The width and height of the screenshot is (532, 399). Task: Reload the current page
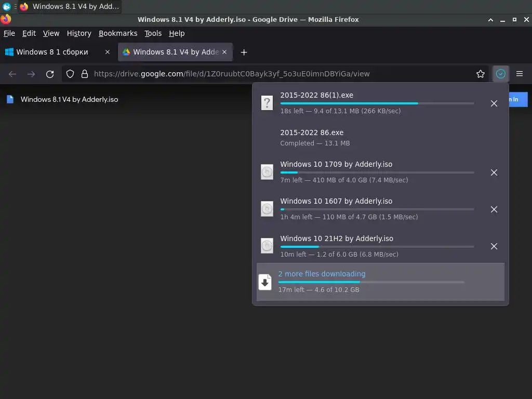pos(50,74)
